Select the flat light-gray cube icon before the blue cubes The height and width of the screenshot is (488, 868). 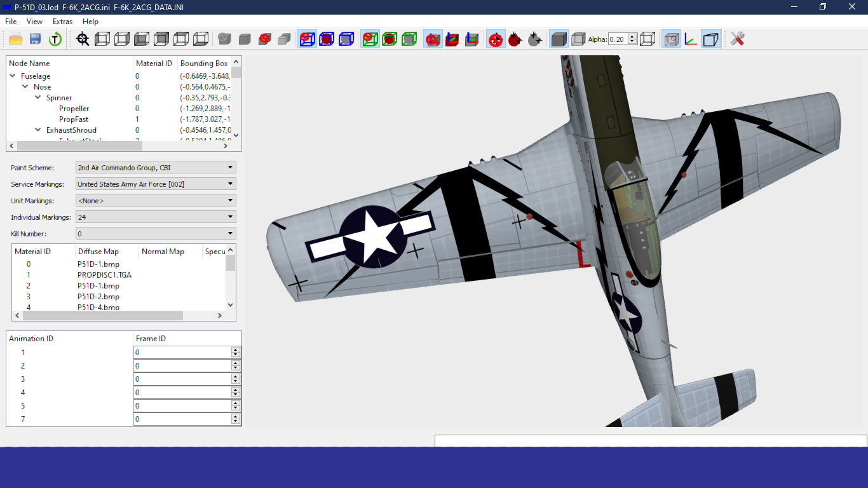tap(284, 39)
